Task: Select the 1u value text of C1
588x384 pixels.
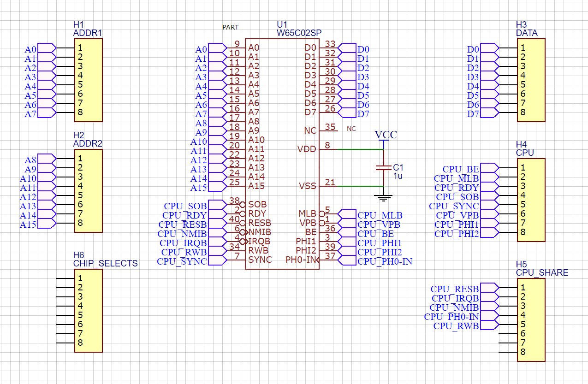Action: click(x=397, y=177)
